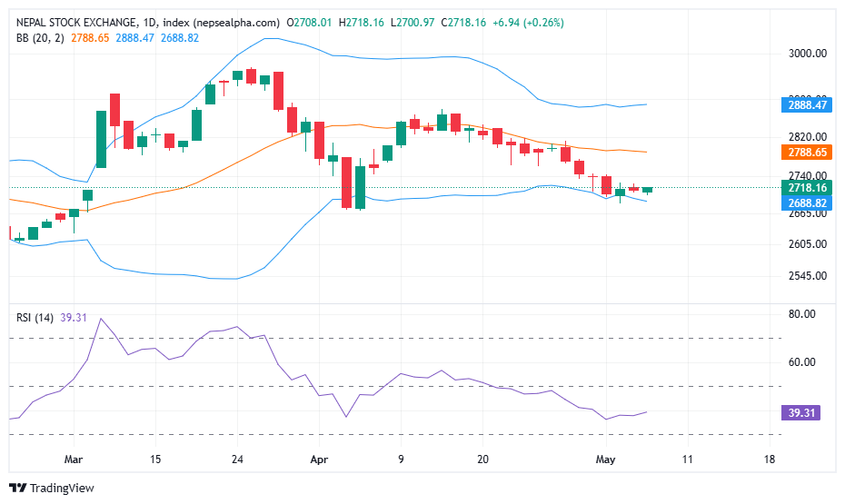Click the 18 date label on time axis

pos(769,460)
